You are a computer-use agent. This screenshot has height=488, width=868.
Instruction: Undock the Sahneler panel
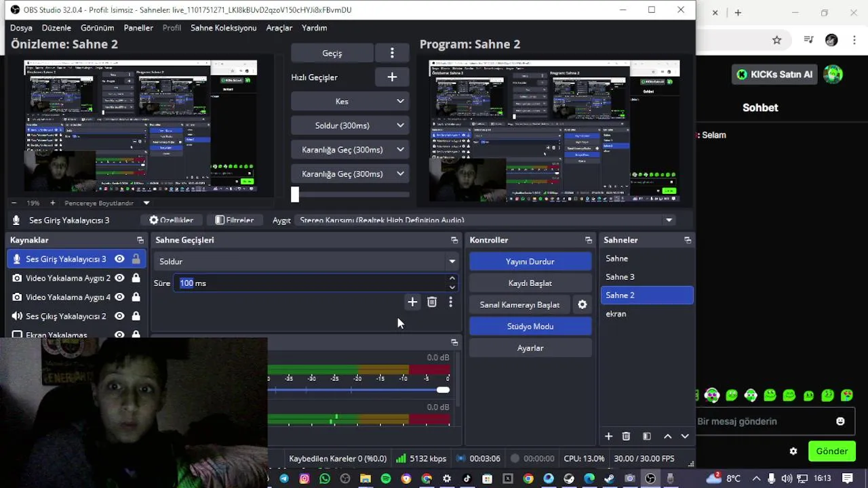click(688, 240)
